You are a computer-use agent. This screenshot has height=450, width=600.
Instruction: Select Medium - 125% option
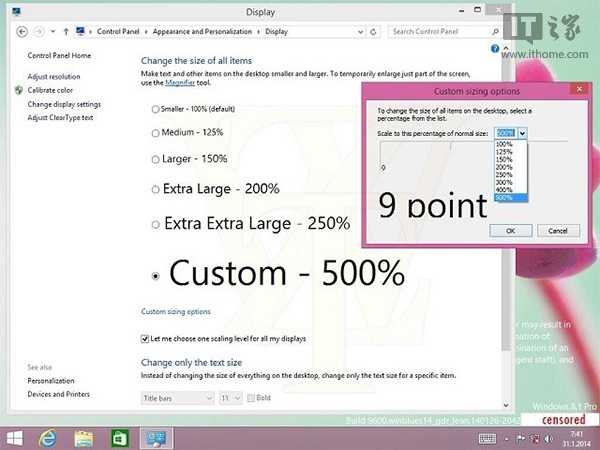tap(155, 133)
